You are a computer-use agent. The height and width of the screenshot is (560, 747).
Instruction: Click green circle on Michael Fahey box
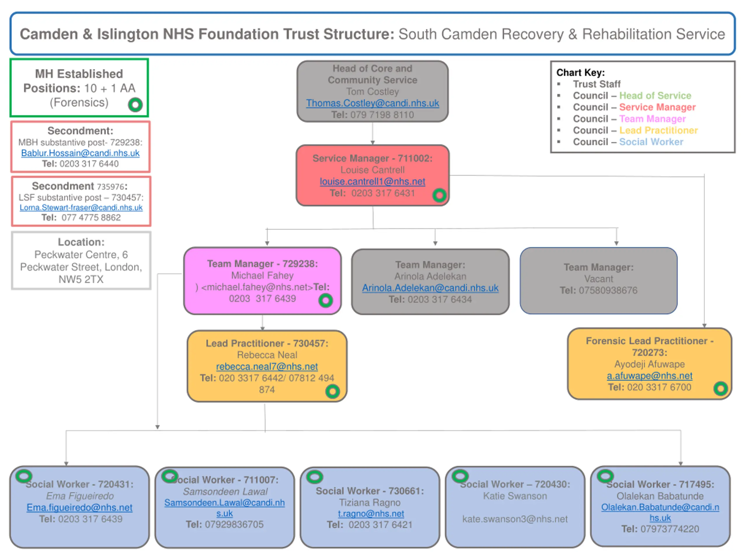pos(326,300)
